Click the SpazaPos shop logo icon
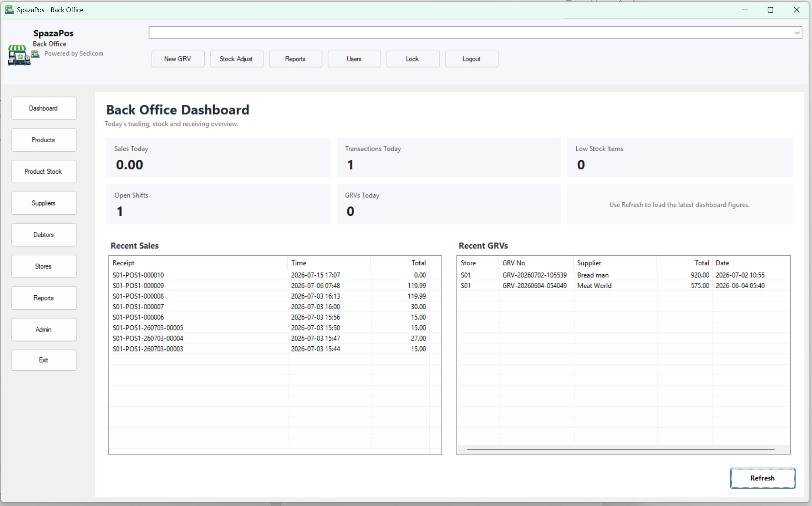 (19, 55)
